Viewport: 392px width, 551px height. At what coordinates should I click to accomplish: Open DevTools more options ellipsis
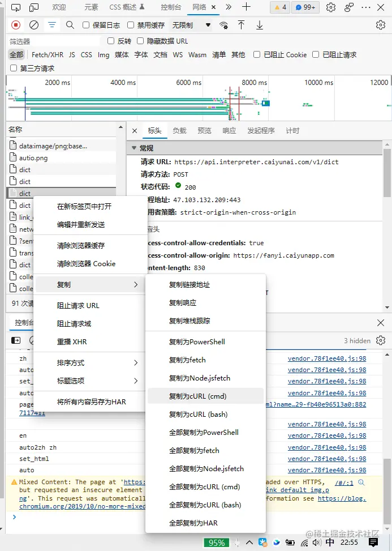click(x=365, y=7)
